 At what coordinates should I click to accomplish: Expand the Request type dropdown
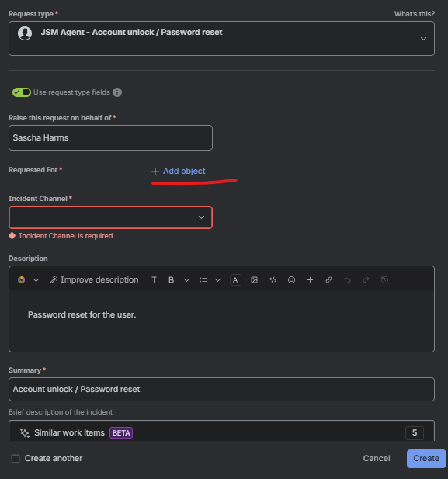click(221, 39)
